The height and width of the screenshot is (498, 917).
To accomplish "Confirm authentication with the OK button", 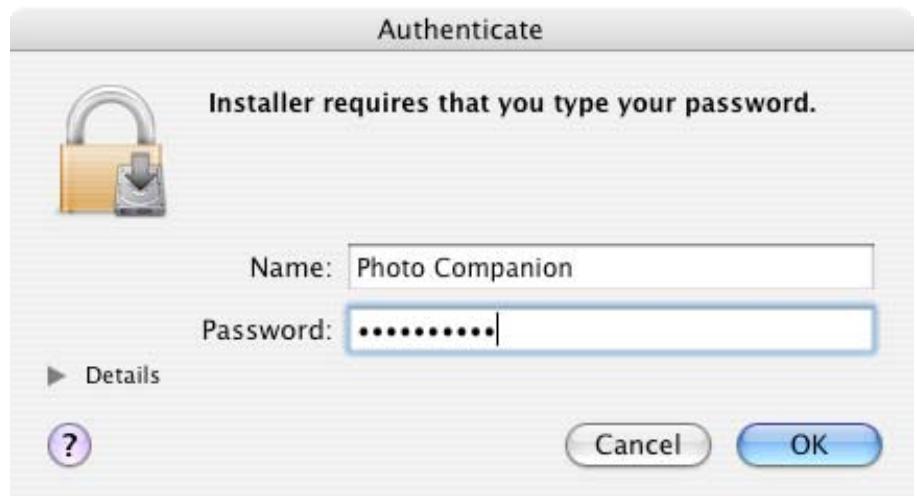I will click(809, 445).
